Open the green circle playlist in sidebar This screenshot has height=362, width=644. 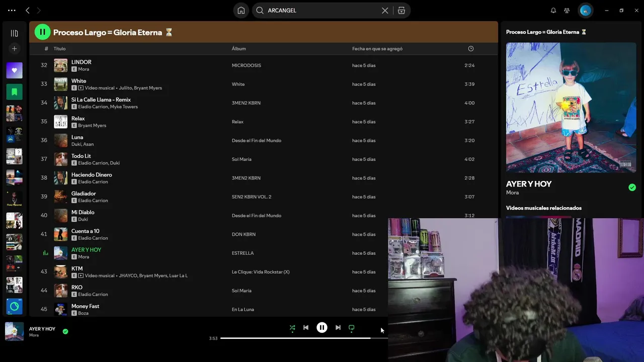pos(14,306)
